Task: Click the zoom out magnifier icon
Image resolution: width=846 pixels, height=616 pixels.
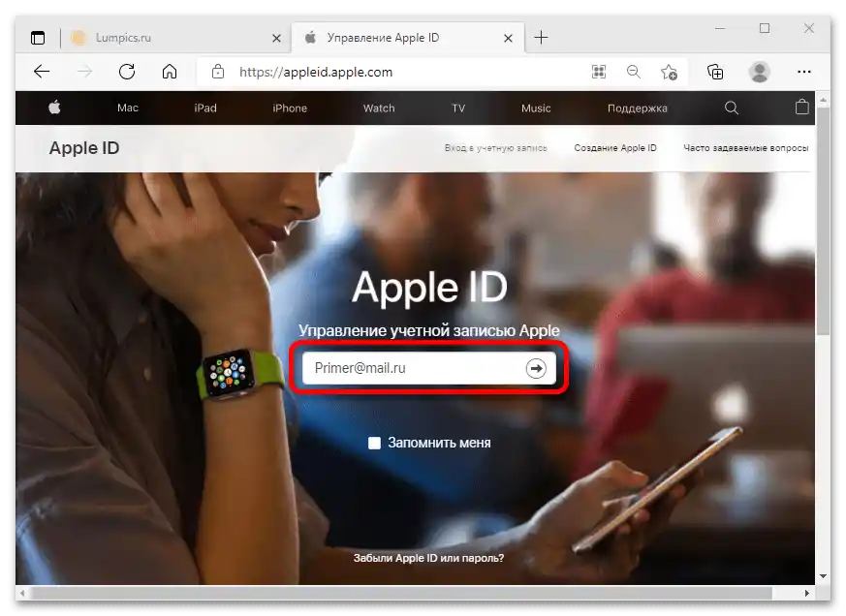Action: (x=634, y=72)
